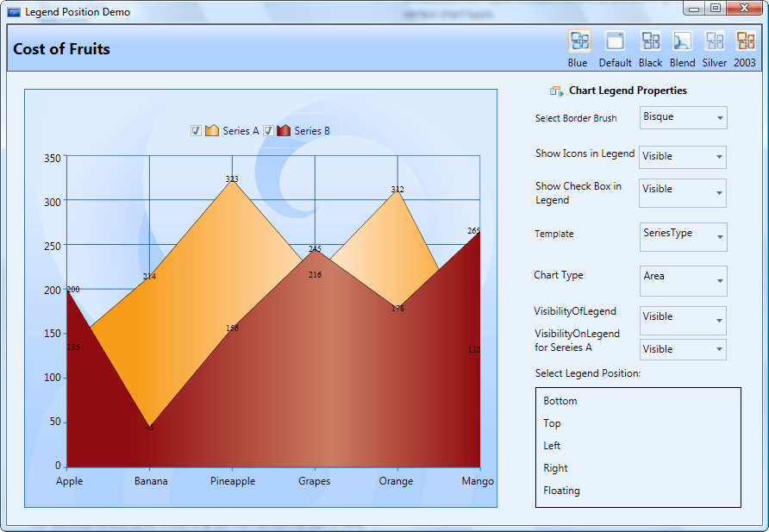Choose the Blend theme icon

[x=682, y=41]
